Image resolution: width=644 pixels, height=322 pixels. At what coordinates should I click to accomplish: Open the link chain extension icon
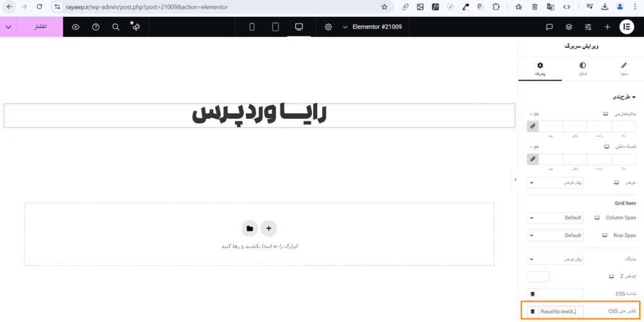(405, 7)
